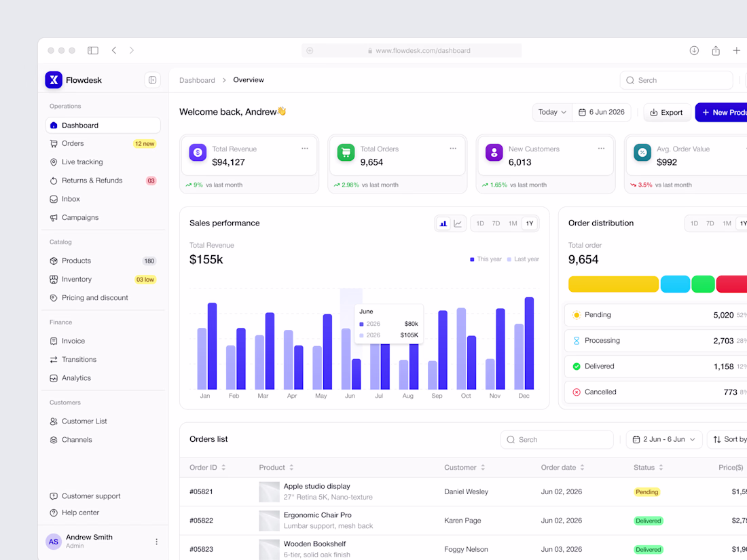Click the Total Revenue dollar icon
This screenshot has height=560, width=747.
coord(198,152)
